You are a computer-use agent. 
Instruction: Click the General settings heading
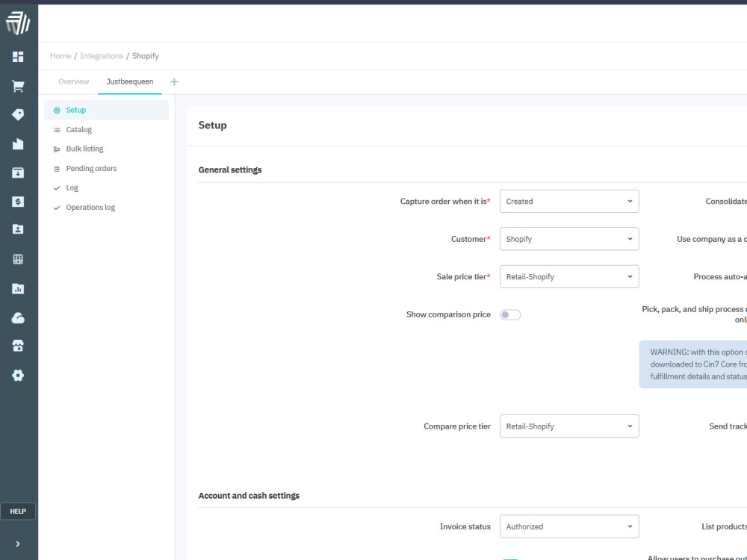pyautogui.click(x=230, y=170)
